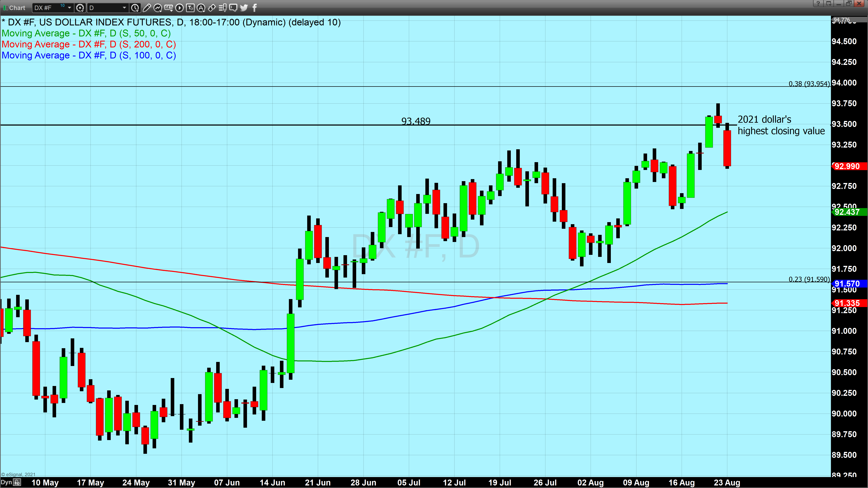Click the help question mark button
Viewport: 868px width, 488px height.
(818, 3)
